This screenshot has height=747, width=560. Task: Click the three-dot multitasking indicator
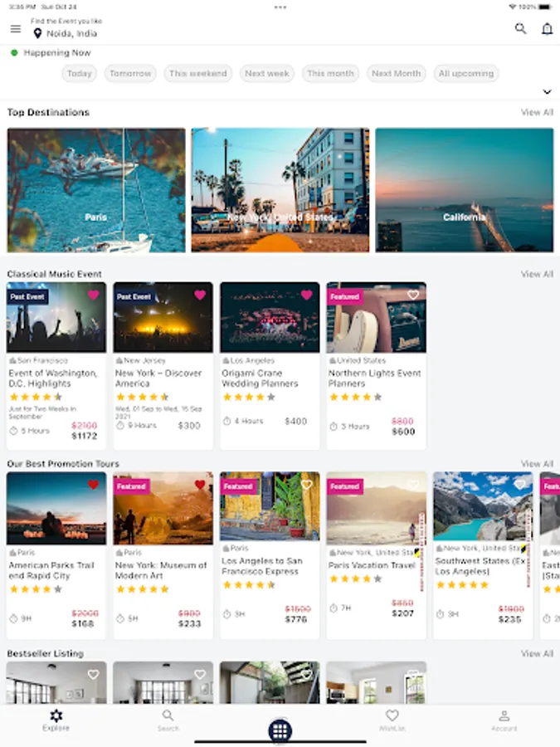(280, 7)
